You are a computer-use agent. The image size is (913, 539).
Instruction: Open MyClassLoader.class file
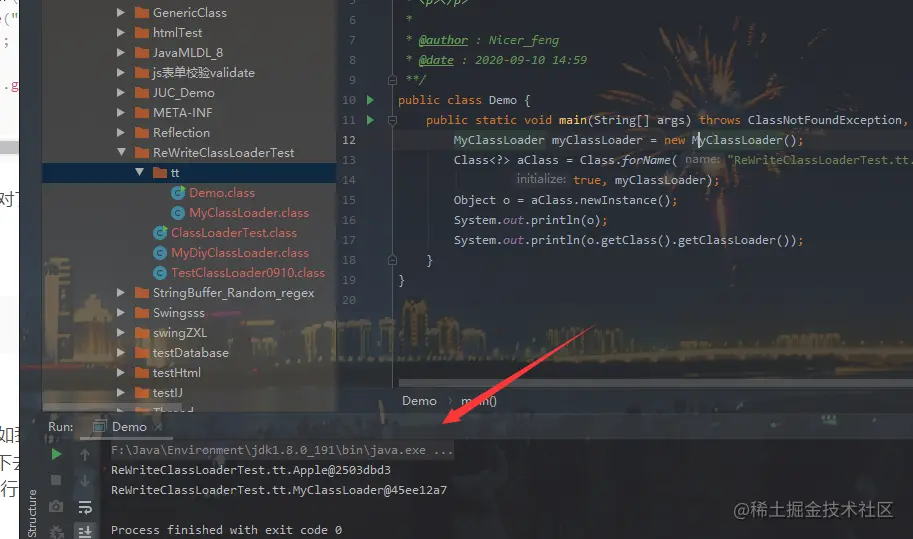249,213
